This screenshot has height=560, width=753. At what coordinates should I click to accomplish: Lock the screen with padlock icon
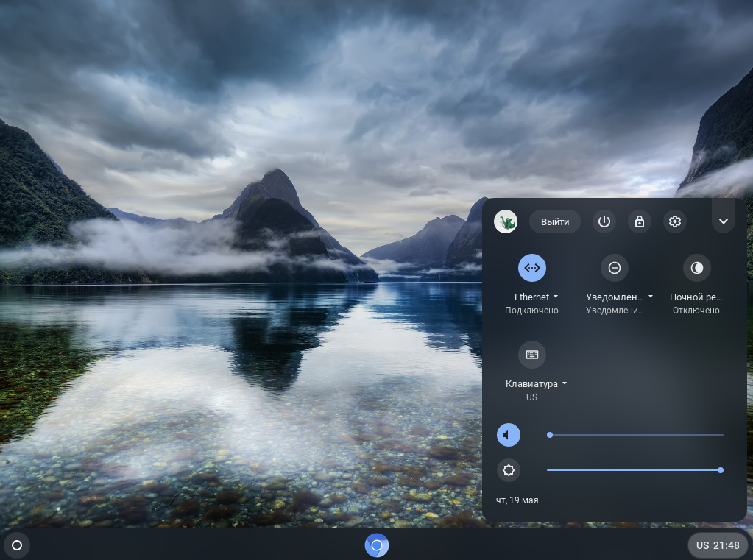pyautogui.click(x=639, y=221)
